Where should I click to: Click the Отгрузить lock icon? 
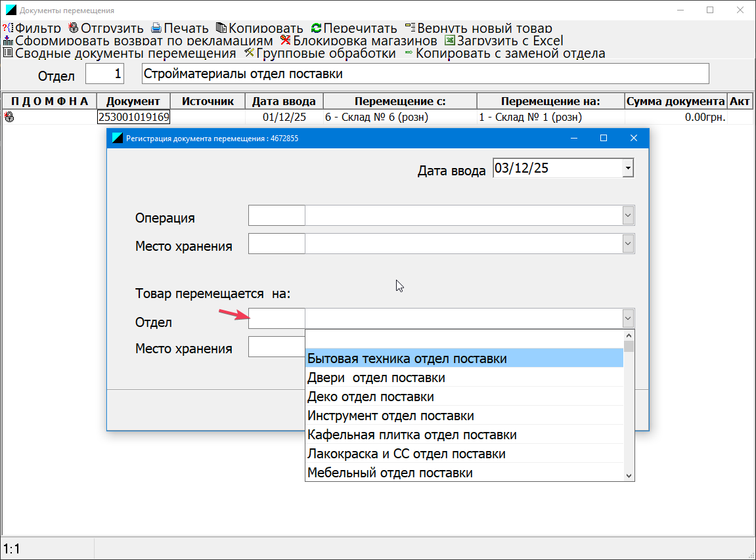74,28
